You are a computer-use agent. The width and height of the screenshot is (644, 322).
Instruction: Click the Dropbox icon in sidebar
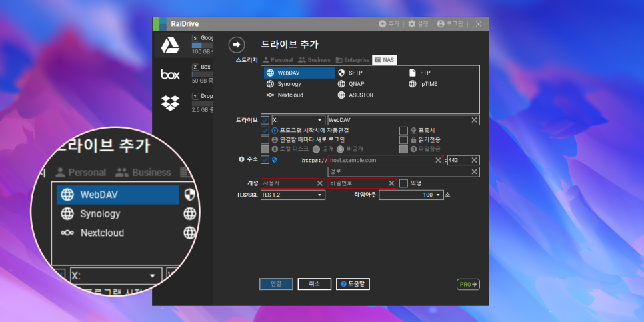170,103
